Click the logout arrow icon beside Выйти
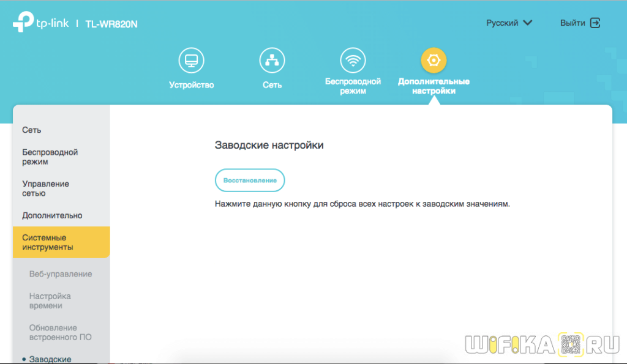The image size is (627, 364). tap(595, 23)
